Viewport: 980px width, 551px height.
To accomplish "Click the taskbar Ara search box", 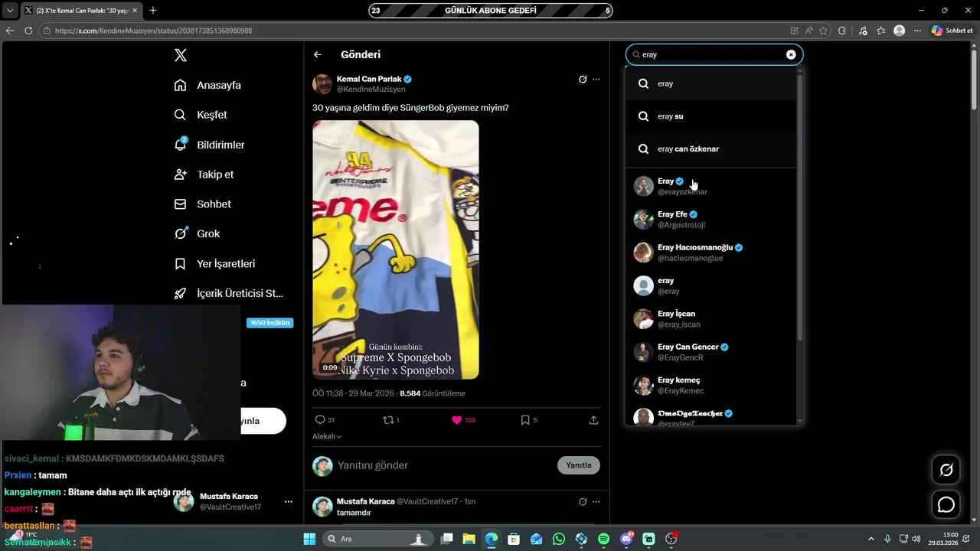I will click(376, 539).
